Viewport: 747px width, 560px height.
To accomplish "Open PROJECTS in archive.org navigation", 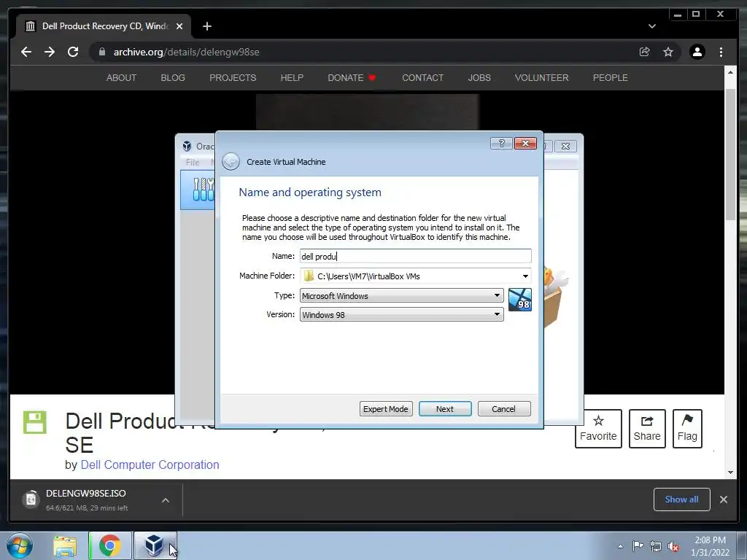I will click(233, 77).
